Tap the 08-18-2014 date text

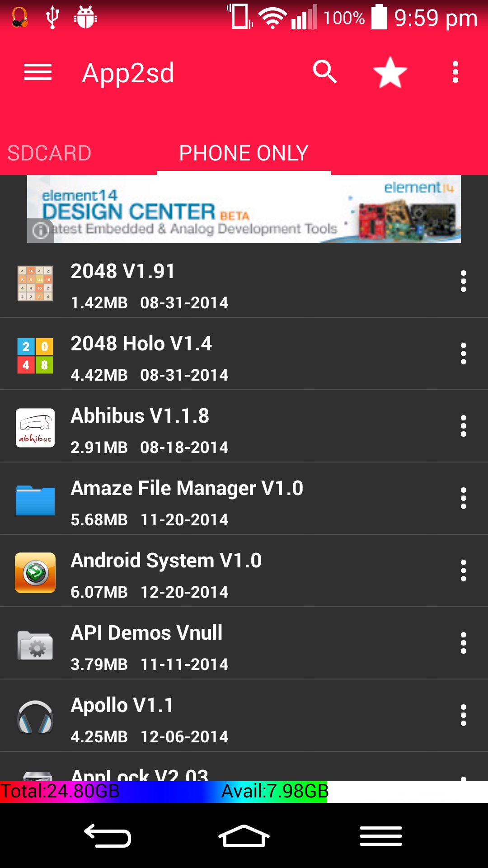point(184,448)
